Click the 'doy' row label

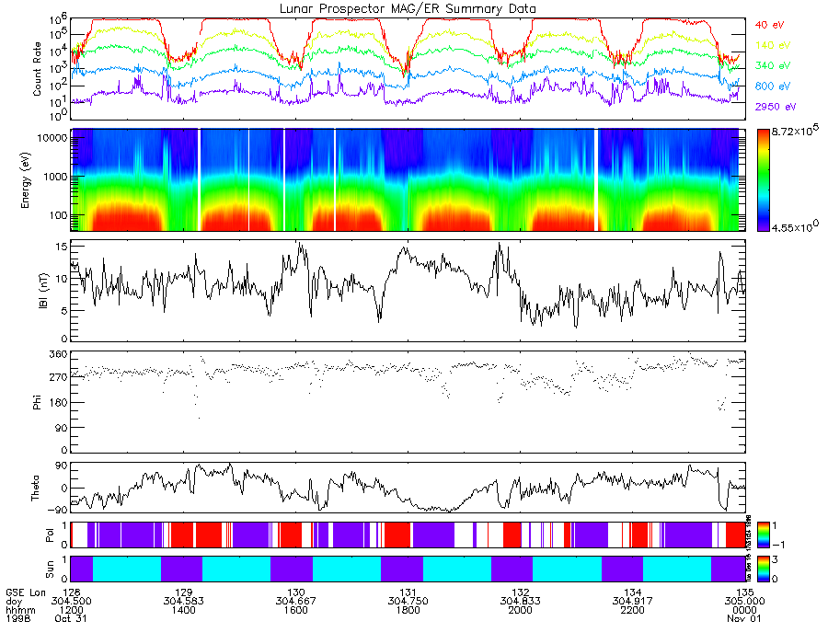click(x=14, y=602)
